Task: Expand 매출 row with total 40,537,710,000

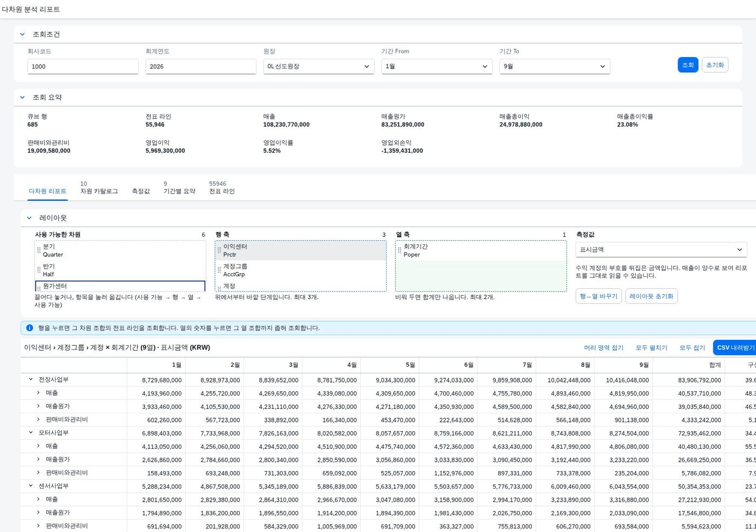Action: [38, 393]
